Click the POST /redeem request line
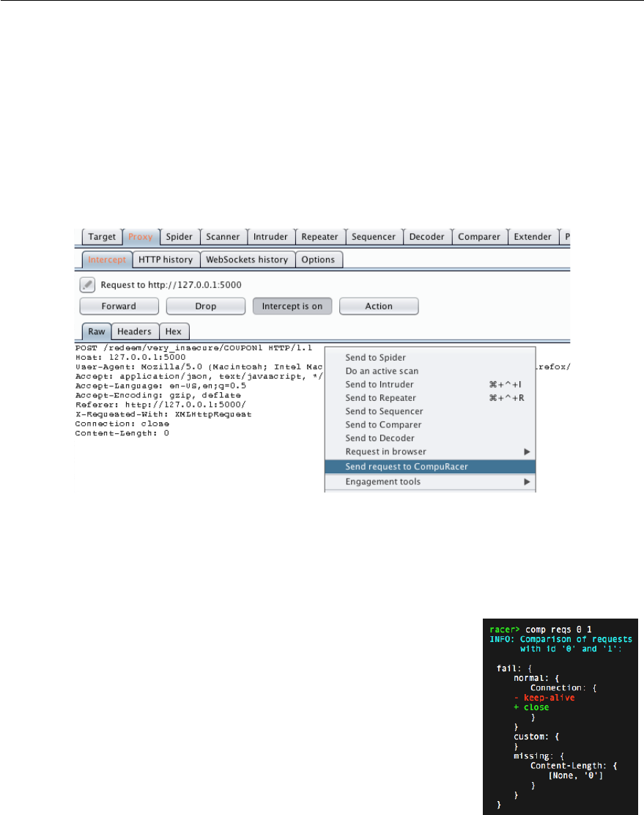The image size is (644, 815). [194, 347]
